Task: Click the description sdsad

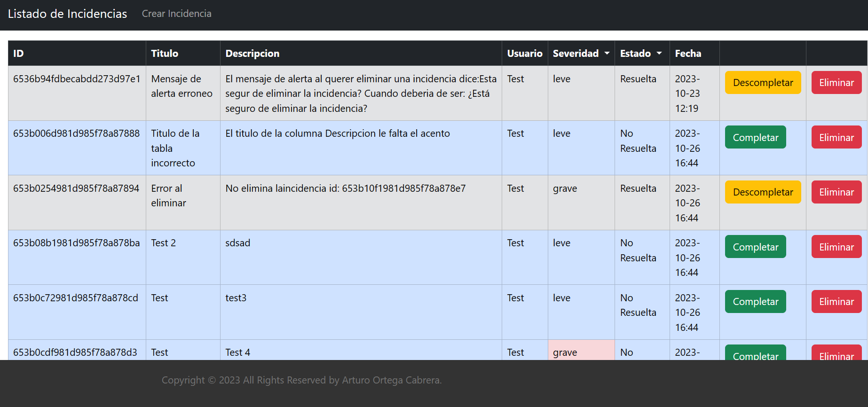Action: [x=238, y=243]
